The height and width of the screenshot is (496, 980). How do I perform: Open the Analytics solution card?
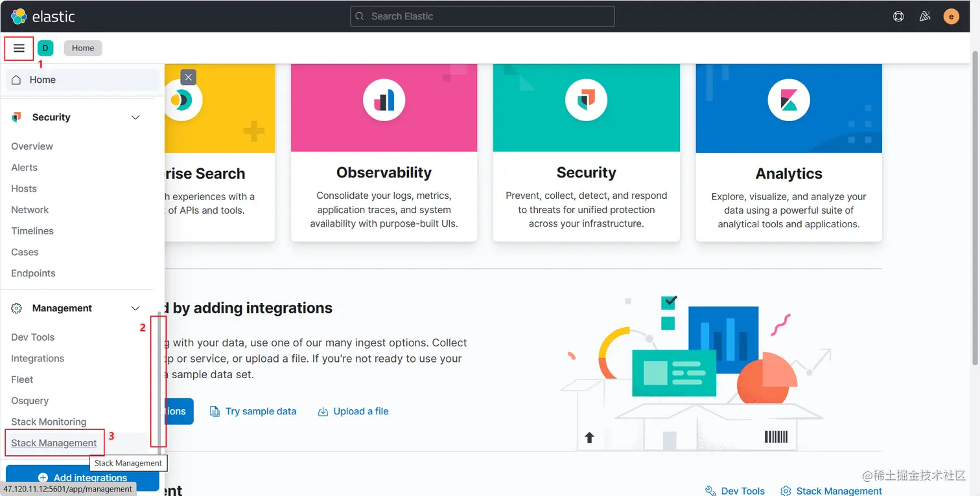coord(789,153)
